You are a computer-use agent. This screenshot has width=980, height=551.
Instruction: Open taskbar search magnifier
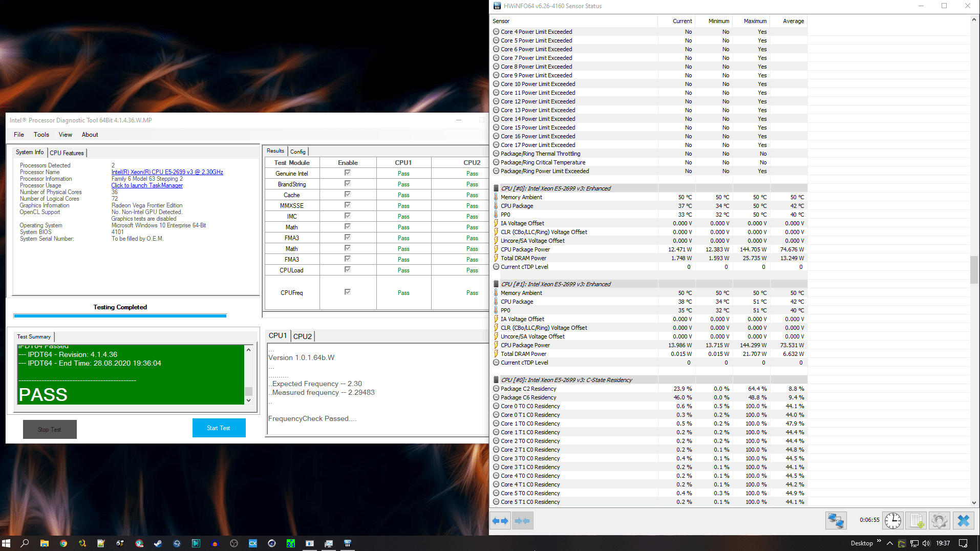pyautogui.click(x=25, y=543)
